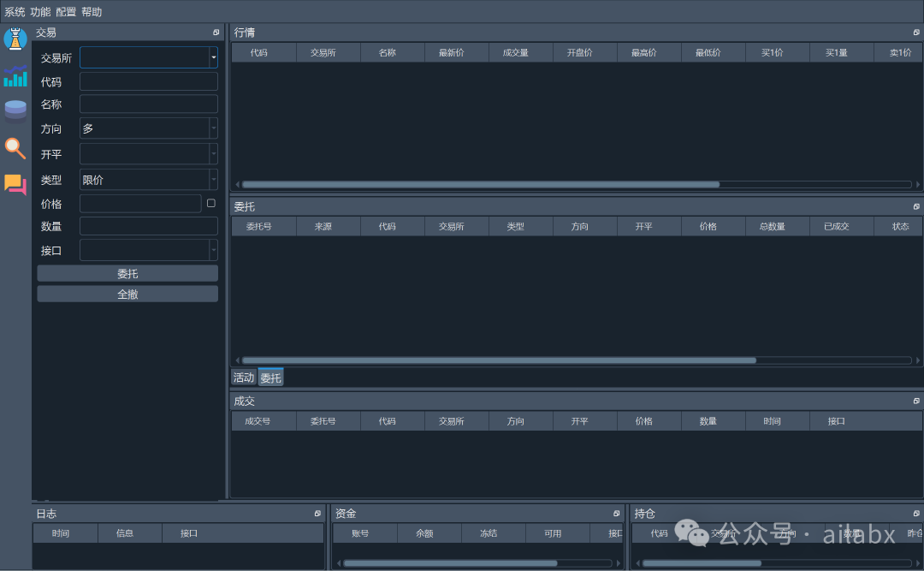Image resolution: width=924 pixels, height=571 pixels.
Task: Click the 代码 column header in 持仓
Action: click(665, 533)
